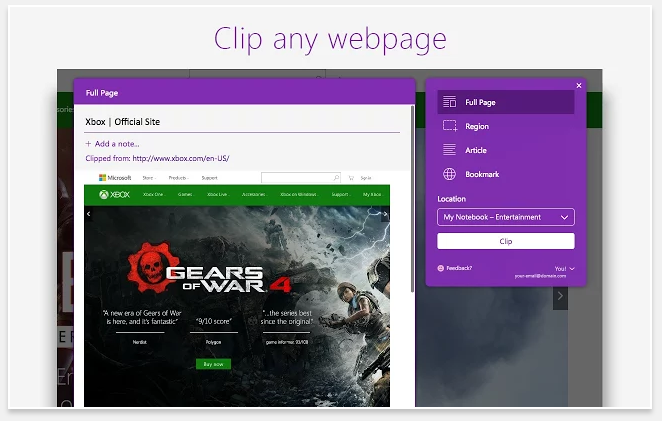Select the Full Page clip mode icon
This screenshot has width=662, height=421.
tap(449, 102)
